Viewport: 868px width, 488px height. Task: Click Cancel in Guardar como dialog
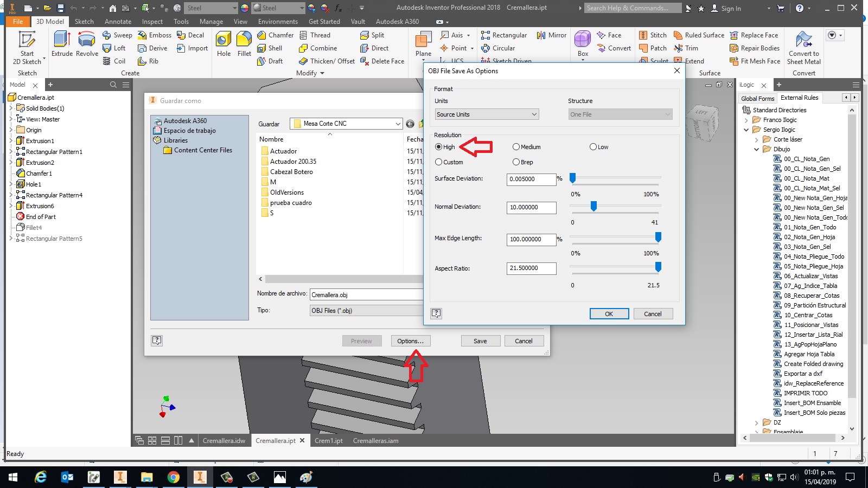[x=524, y=341]
